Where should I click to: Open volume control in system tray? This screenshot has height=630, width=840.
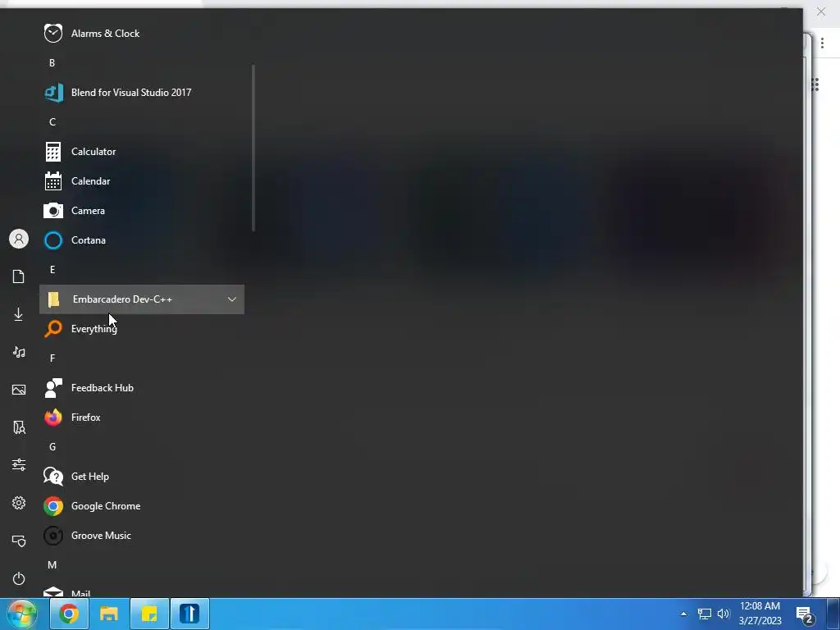point(724,614)
